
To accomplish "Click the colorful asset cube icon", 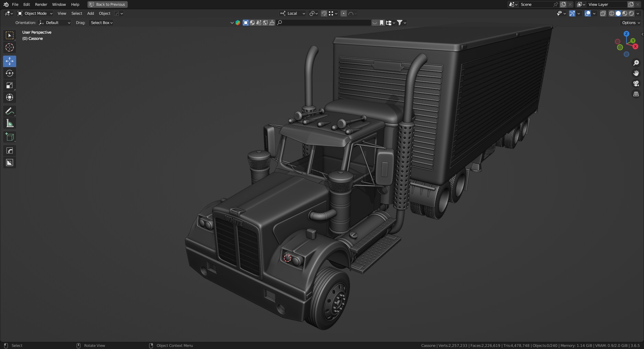I will point(237,23).
